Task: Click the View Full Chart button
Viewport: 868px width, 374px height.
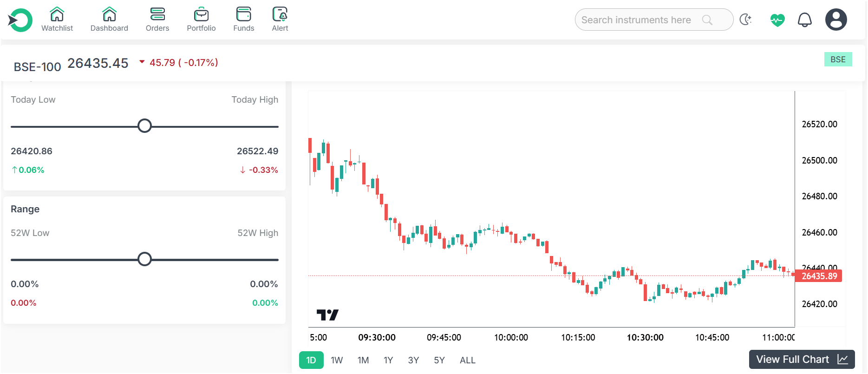Action: point(802,359)
